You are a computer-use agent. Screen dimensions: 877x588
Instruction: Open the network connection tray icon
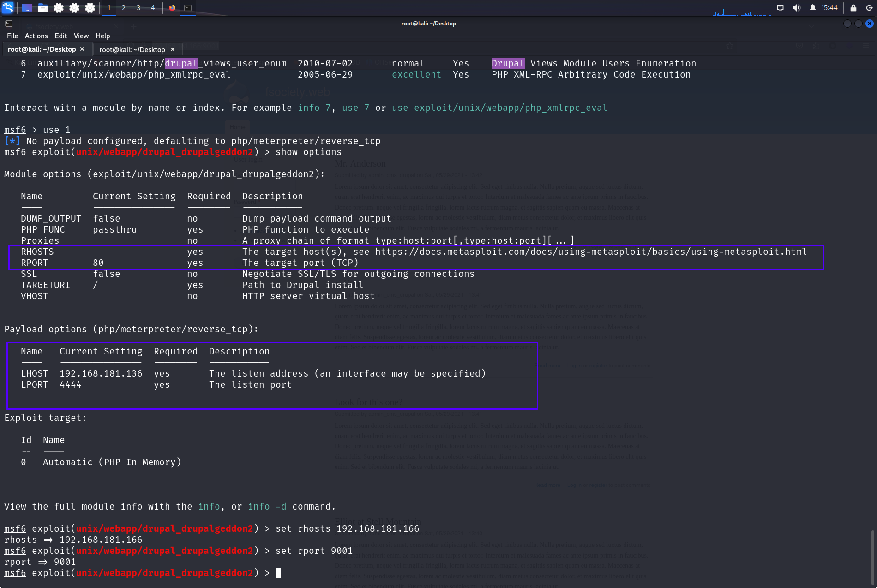click(781, 8)
